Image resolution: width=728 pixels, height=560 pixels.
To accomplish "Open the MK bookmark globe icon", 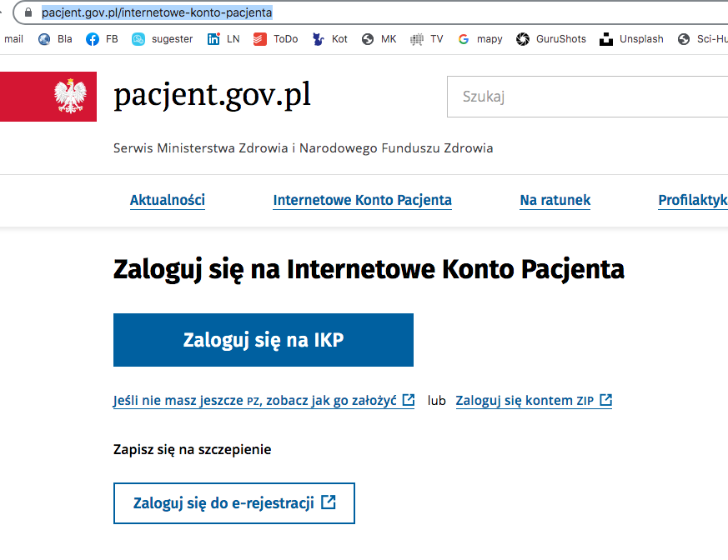I will [x=368, y=39].
